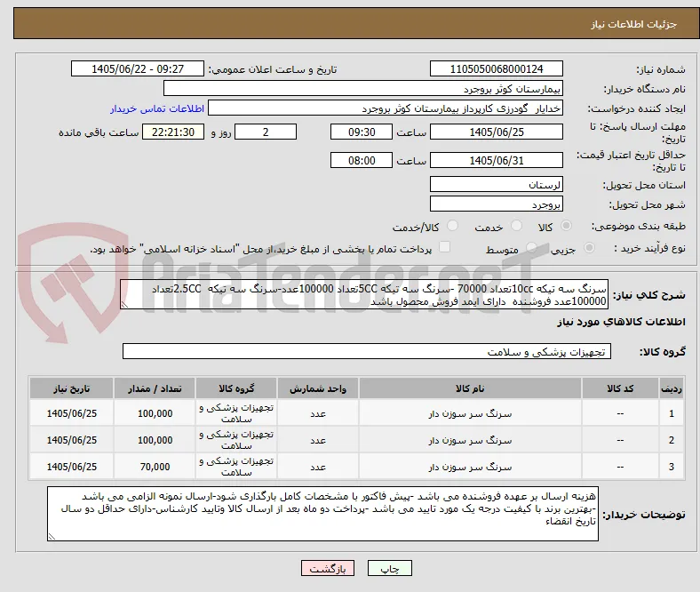This screenshot has height=592, width=700.
Task: Click the quantity 100,000 in row 1
Action: click(x=155, y=413)
